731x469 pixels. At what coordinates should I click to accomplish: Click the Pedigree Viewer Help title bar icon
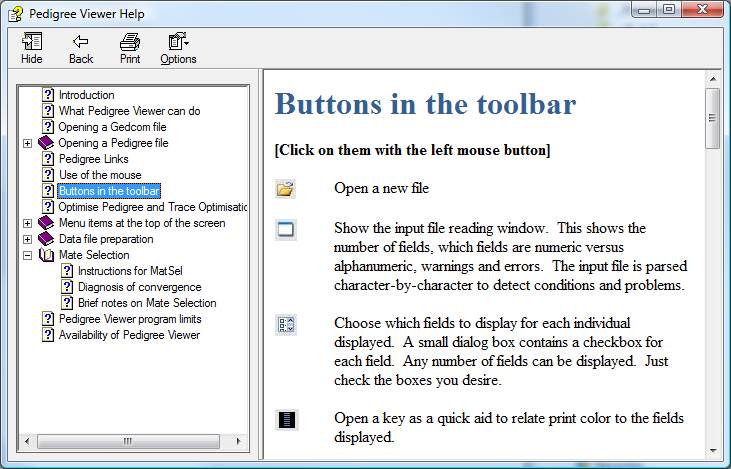pyautogui.click(x=16, y=14)
